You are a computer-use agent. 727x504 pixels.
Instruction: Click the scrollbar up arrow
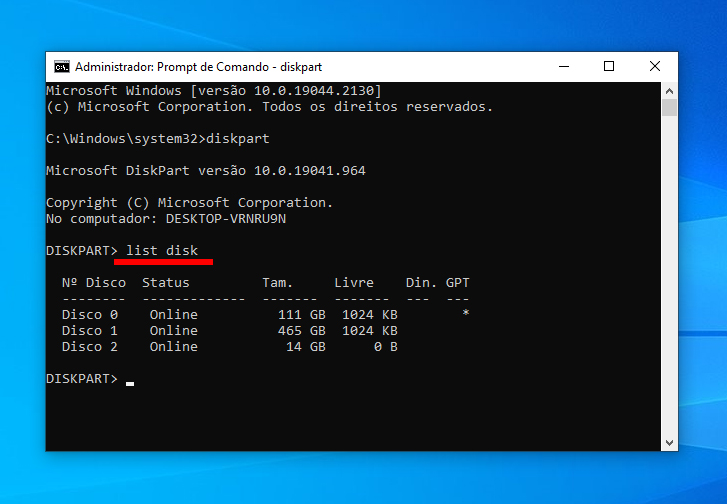(669, 90)
